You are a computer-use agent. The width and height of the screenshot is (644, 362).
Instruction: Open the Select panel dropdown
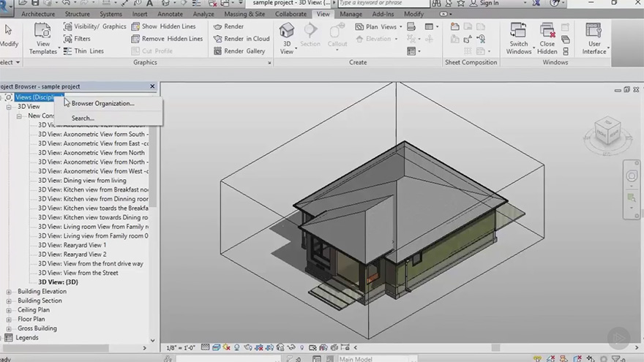[10, 62]
